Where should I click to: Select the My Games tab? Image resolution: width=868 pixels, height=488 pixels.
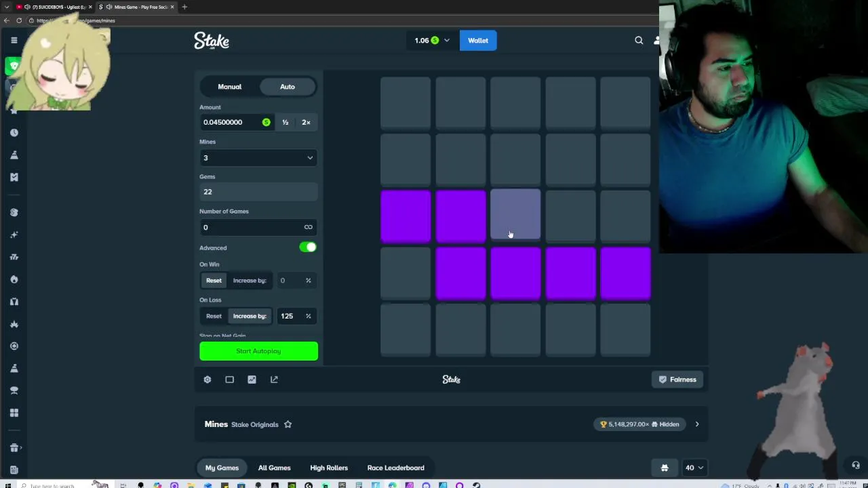coord(222,468)
